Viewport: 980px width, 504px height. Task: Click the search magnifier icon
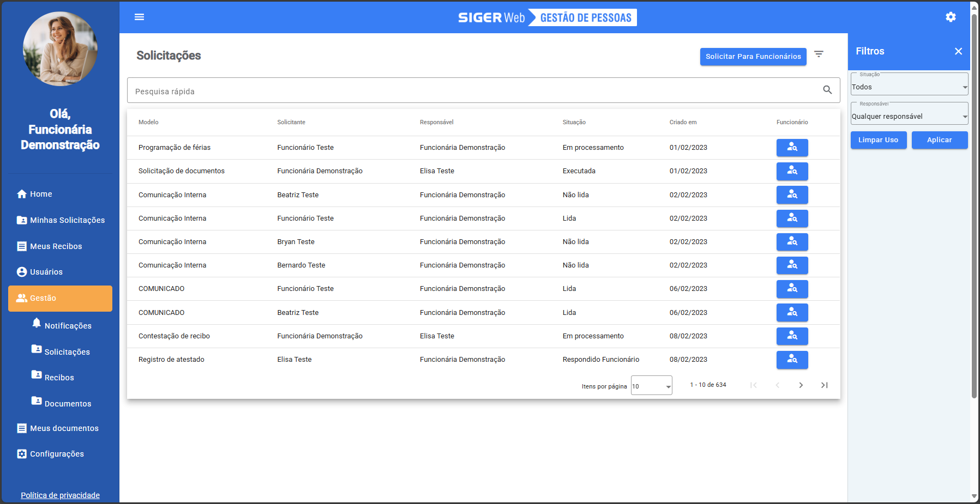click(x=827, y=90)
